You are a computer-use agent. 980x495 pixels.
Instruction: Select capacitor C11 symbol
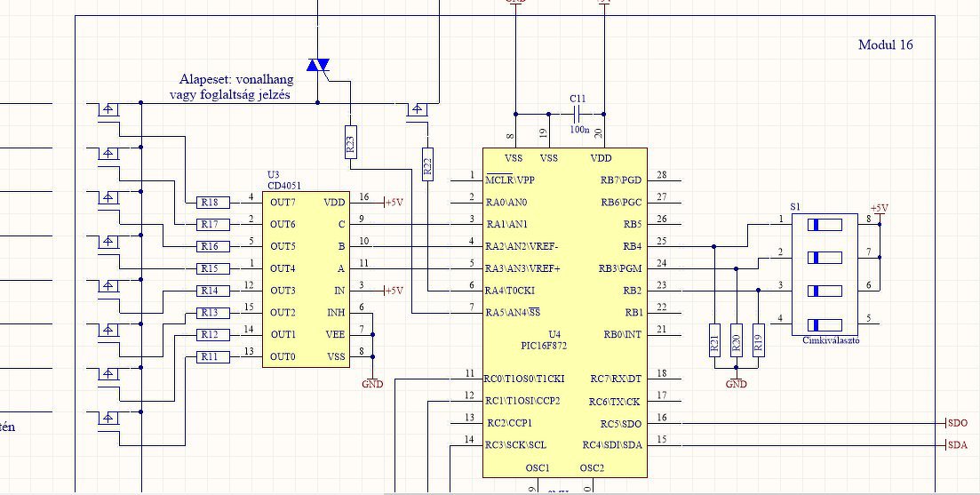tap(577, 114)
